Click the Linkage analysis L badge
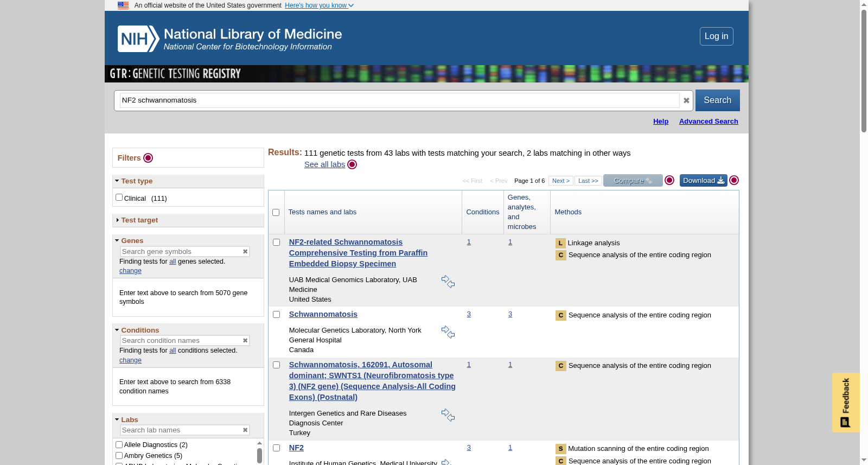This screenshot has height=465, width=868. coord(560,243)
